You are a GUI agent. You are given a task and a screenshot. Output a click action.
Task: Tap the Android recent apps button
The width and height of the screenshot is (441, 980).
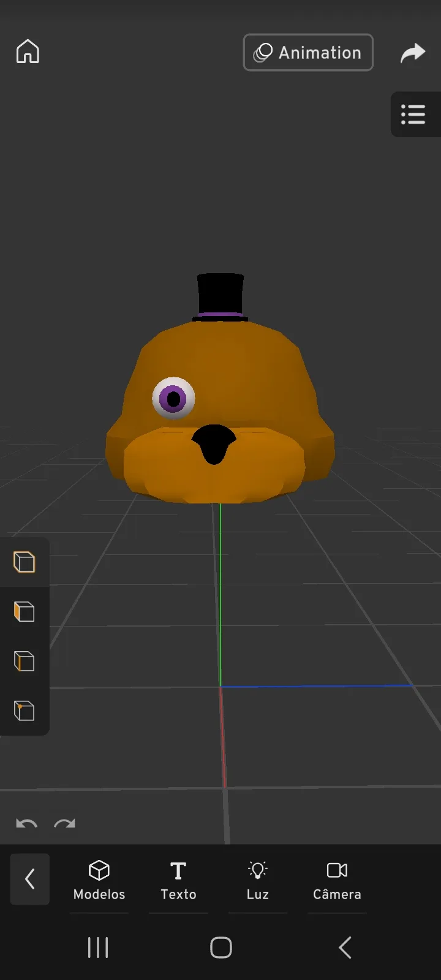click(x=98, y=948)
